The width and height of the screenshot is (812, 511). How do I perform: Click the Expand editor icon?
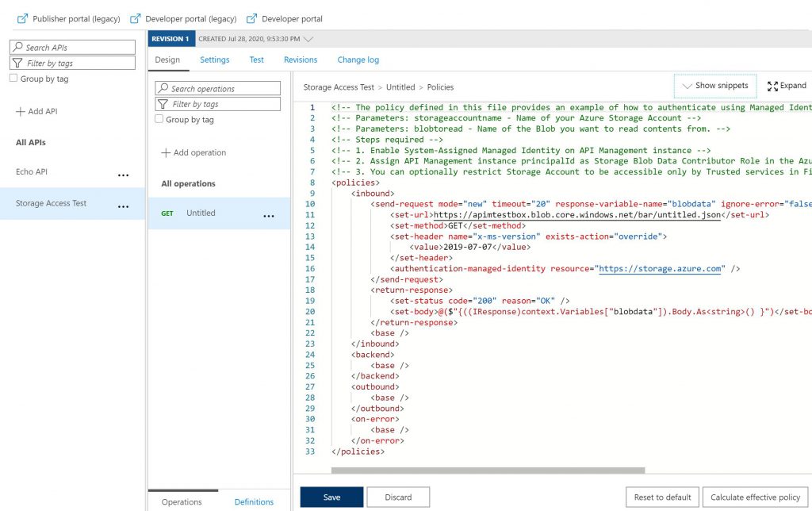pyautogui.click(x=772, y=86)
